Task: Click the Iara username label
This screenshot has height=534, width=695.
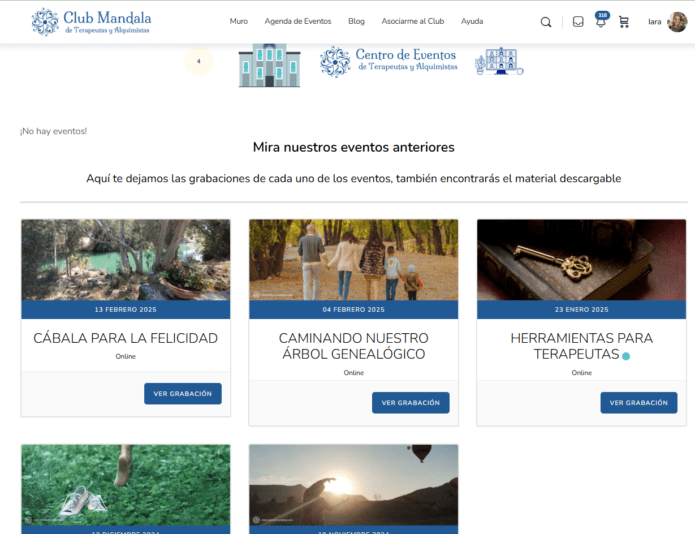Action: (655, 22)
